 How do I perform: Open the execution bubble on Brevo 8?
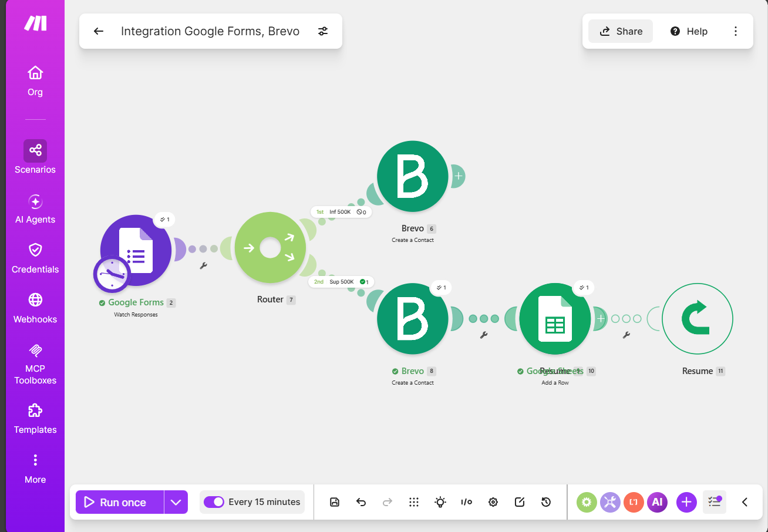(440, 288)
